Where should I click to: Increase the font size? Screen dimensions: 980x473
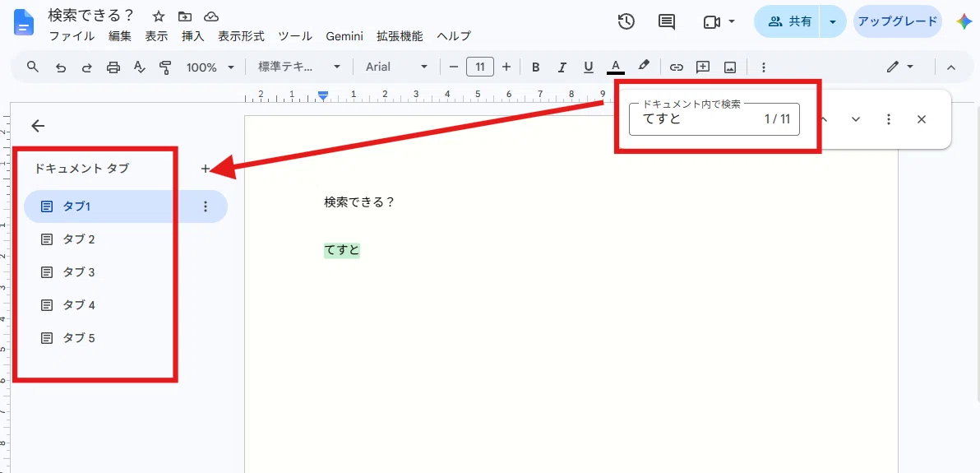click(x=506, y=67)
